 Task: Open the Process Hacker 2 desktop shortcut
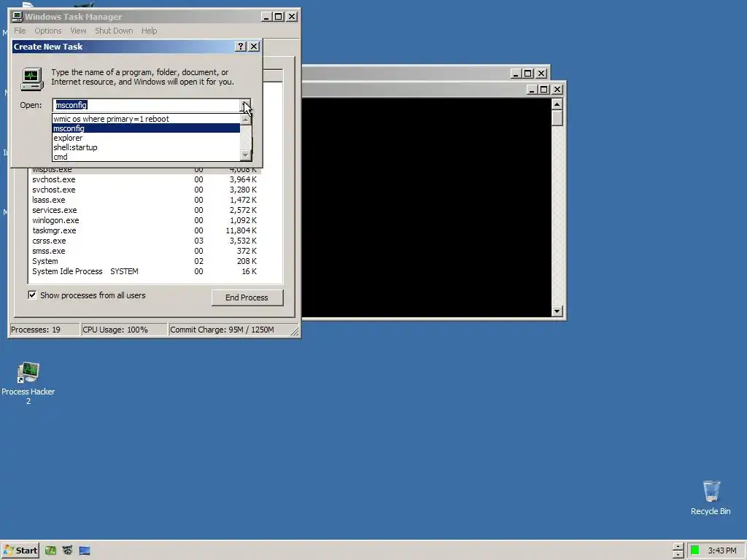(x=28, y=382)
